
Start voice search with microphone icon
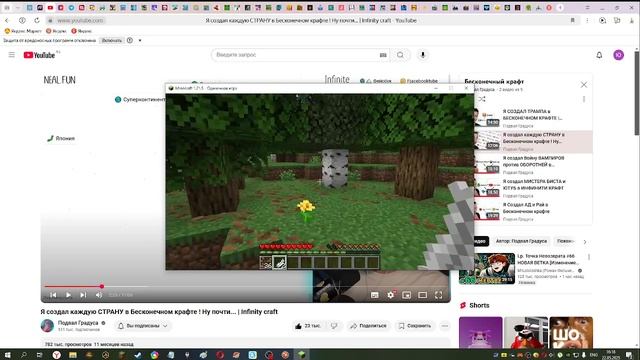(422, 55)
